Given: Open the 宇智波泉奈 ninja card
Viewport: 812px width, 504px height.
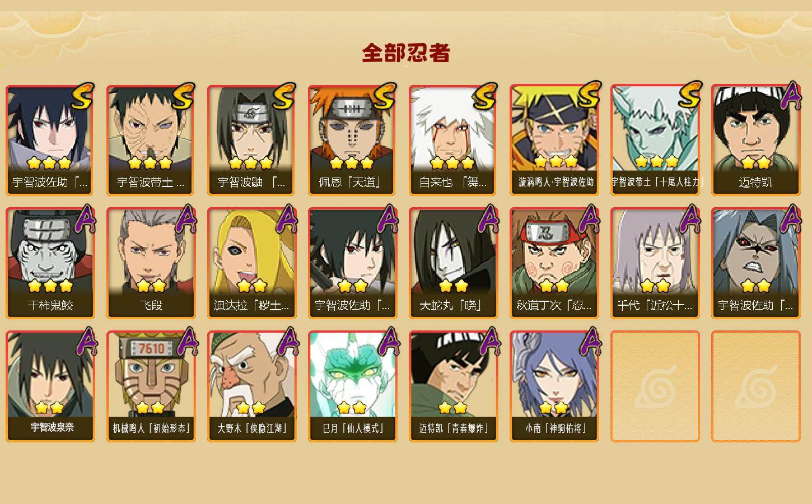Looking at the screenshot, I should coord(50,386).
